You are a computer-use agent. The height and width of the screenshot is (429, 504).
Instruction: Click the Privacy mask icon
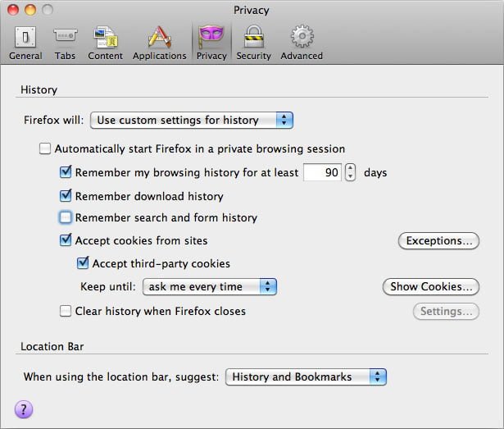point(211,42)
